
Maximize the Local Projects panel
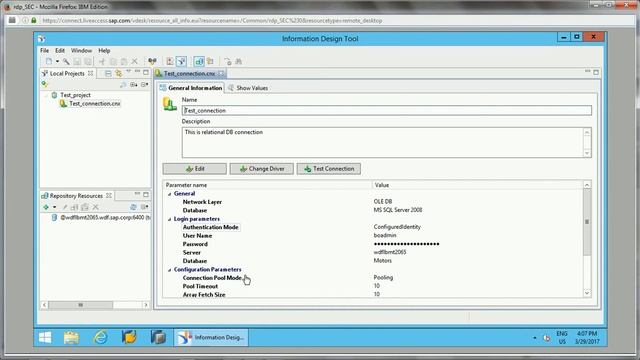[x=146, y=72]
